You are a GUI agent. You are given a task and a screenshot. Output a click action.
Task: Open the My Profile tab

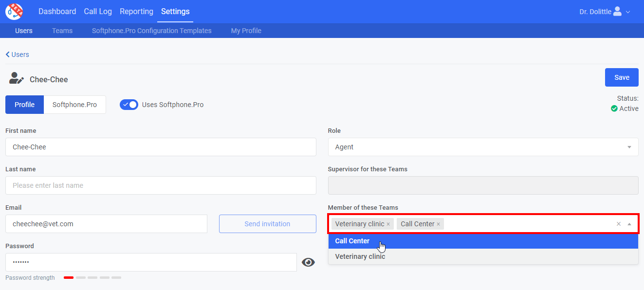click(x=246, y=31)
